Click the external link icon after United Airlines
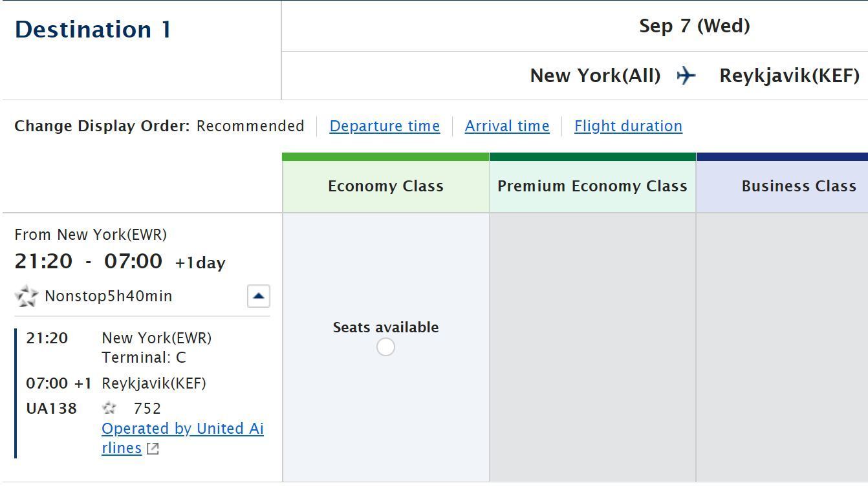 click(x=153, y=449)
